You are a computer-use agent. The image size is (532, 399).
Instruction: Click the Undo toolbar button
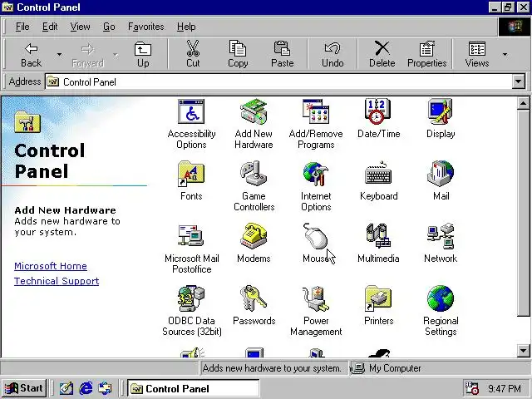tap(332, 54)
